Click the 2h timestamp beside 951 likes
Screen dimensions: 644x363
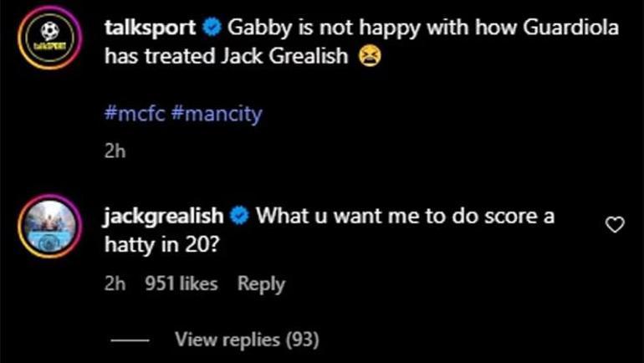click(x=115, y=284)
